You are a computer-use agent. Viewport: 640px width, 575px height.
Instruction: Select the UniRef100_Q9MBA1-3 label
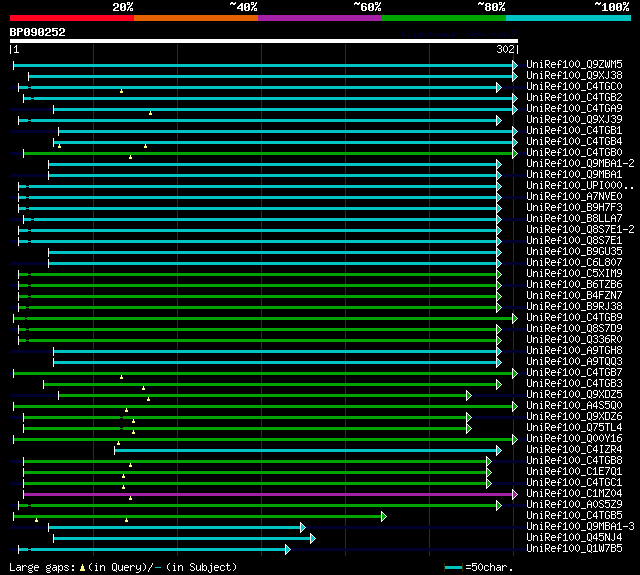[580, 527]
